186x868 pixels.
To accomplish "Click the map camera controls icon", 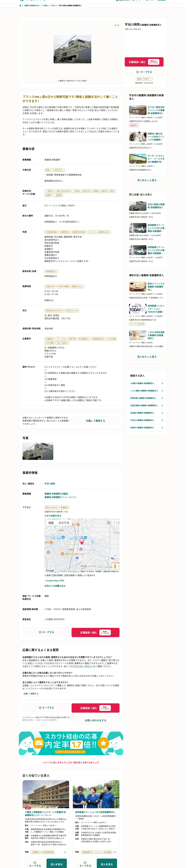I will [x=115, y=556].
